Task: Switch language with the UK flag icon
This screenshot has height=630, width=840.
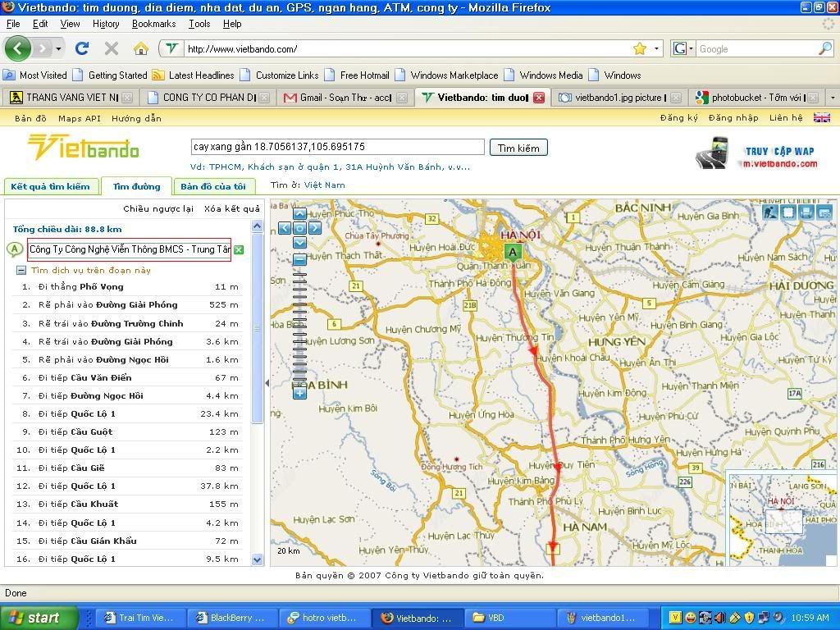Action: 822,118
